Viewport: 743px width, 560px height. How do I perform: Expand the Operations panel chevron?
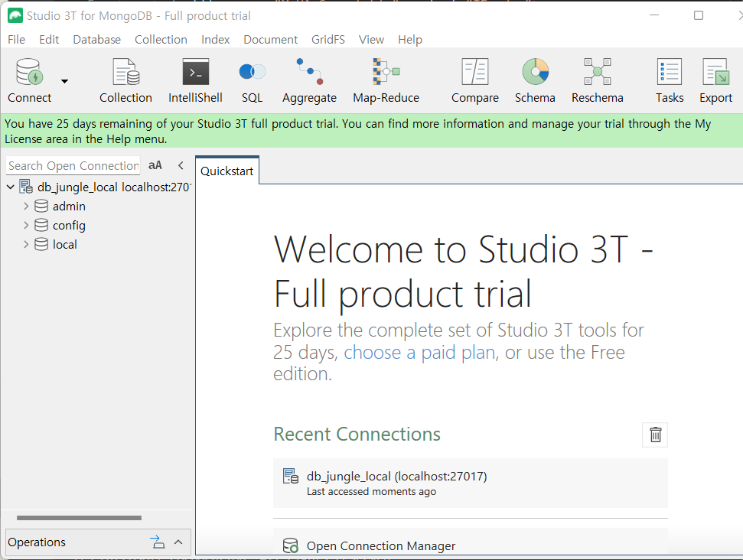click(178, 542)
